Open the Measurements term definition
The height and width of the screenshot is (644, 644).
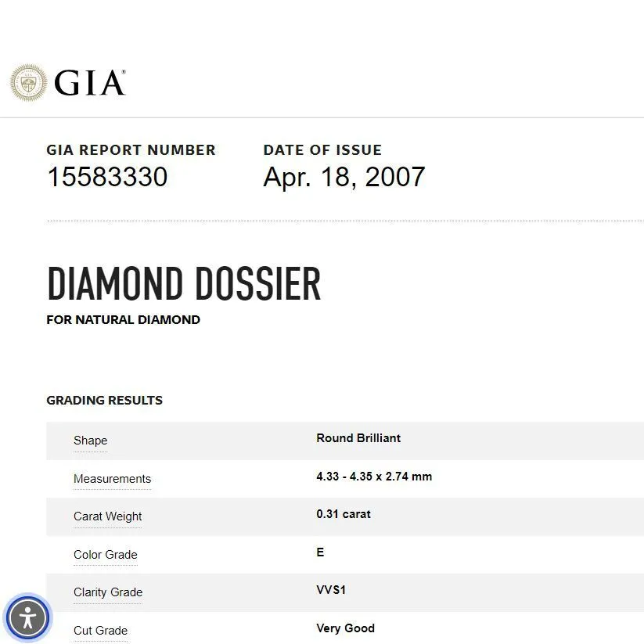(112, 479)
